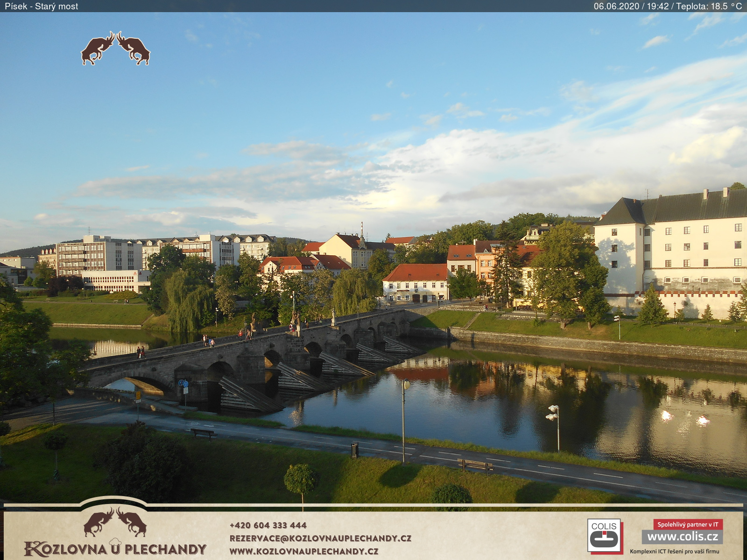Click the 'Komplexní ICT řešení pro vaši firmu' text
The width and height of the screenshot is (747, 560).
tap(675, 551)
